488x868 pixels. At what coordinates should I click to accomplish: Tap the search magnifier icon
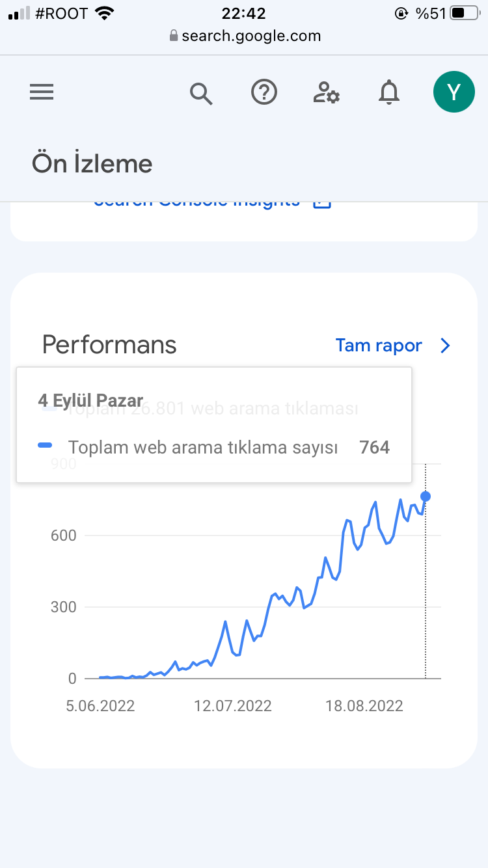tap(201, 94)
